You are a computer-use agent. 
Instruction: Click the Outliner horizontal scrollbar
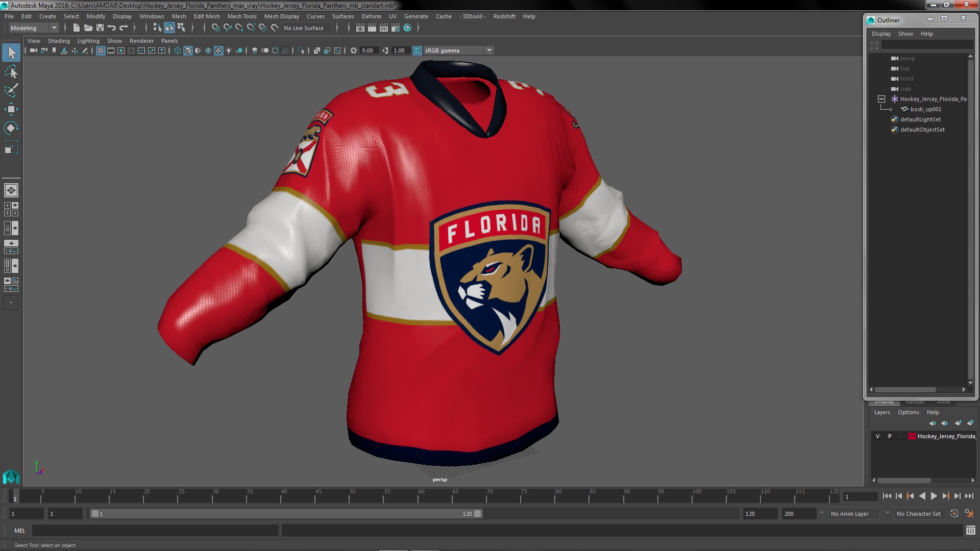pyautogui.click(x=905, y=389)
